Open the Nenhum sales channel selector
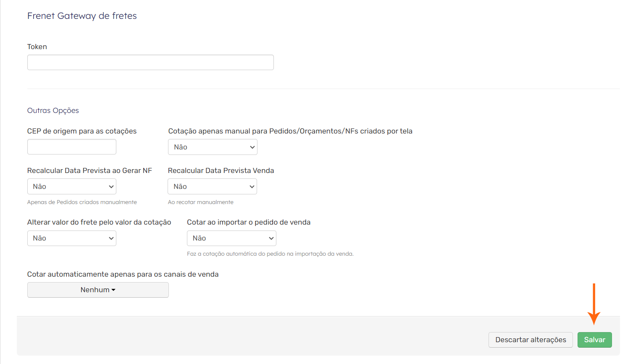The image size is (633, 364). pos(98,290)
